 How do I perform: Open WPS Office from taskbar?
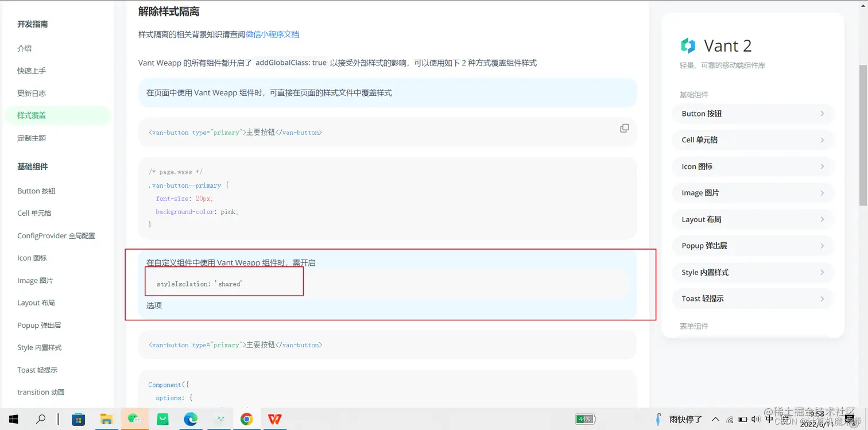[275, 419]
